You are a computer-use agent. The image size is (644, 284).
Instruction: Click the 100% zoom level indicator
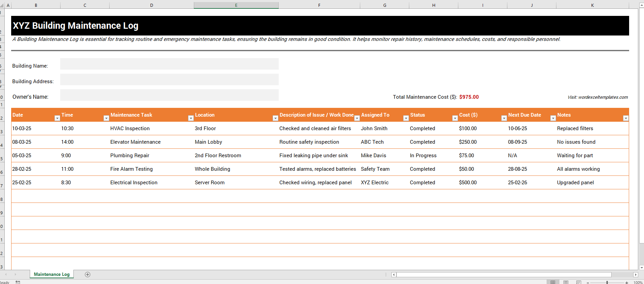tap(638, 282)
